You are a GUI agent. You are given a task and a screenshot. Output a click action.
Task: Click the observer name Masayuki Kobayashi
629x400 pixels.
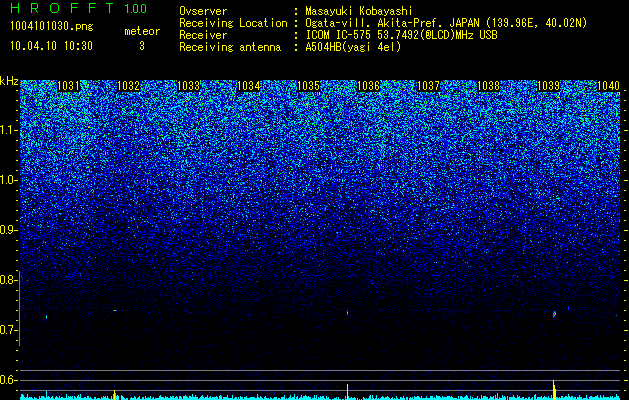358,11
